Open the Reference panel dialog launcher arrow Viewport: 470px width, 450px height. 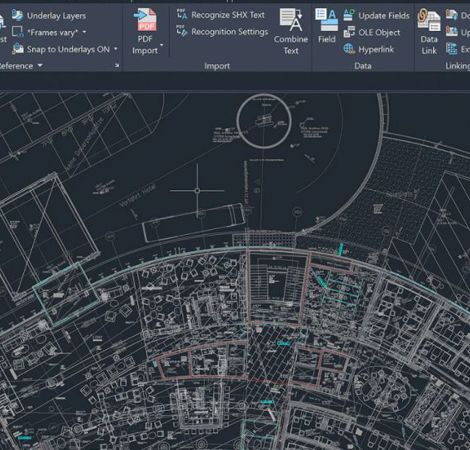coord(117,65)
